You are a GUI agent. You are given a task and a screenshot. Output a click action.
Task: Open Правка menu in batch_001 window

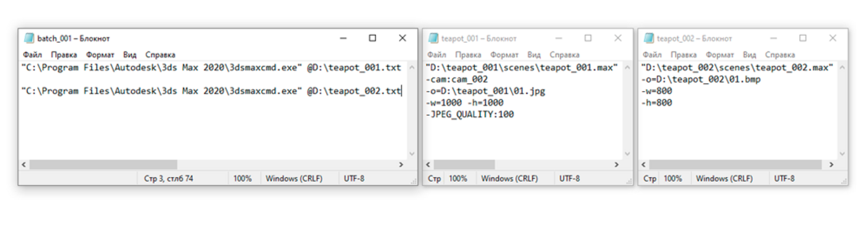coord(64,55)
